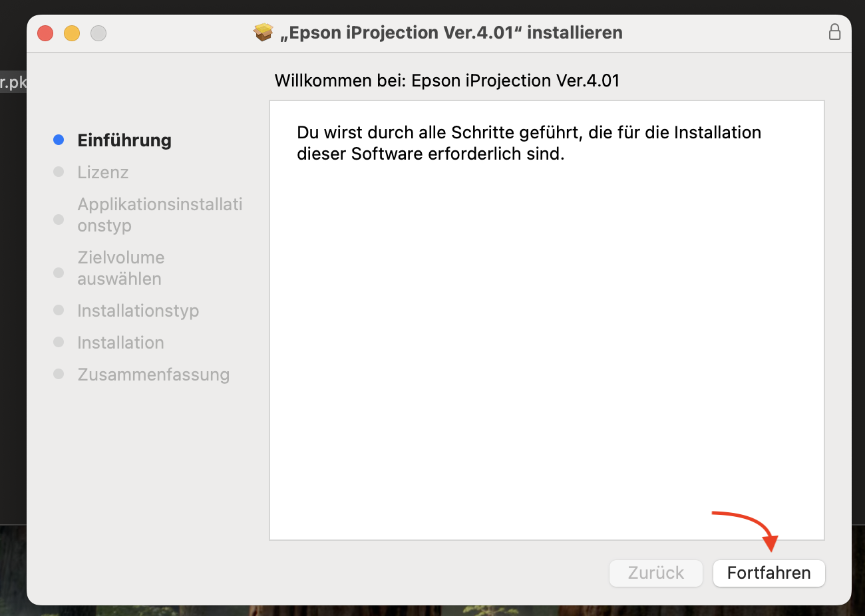Image resolution: width=865 pixels, height=616 pixels.
Task: Click the Willkommen bei Epson iProjection heading
Action: click(x=447, y=80)
